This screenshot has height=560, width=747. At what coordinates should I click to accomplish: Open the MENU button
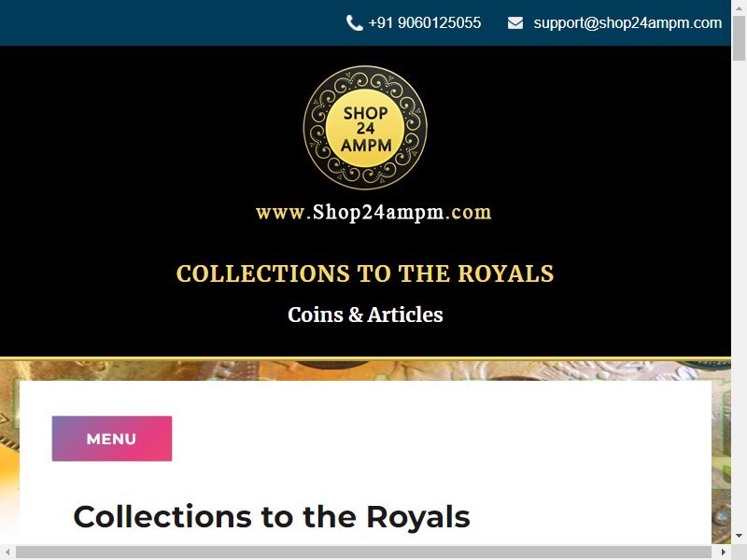tap(112, 439)
